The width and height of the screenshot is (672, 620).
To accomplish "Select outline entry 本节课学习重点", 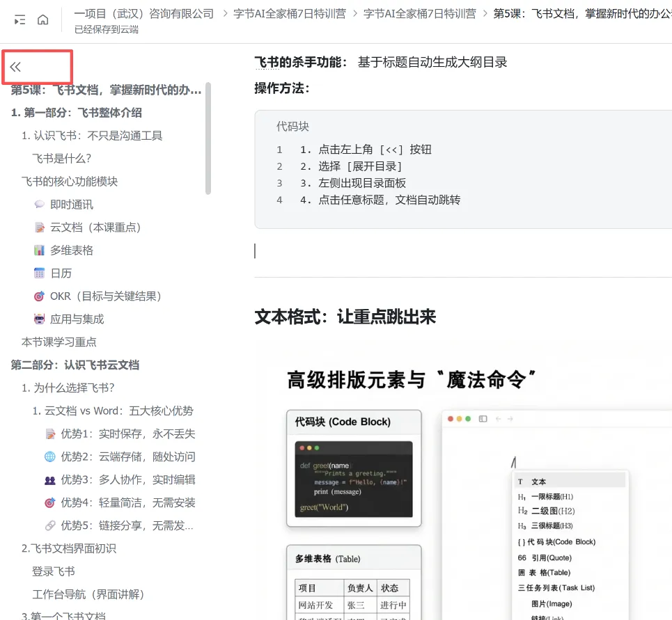I will (59, 342).
